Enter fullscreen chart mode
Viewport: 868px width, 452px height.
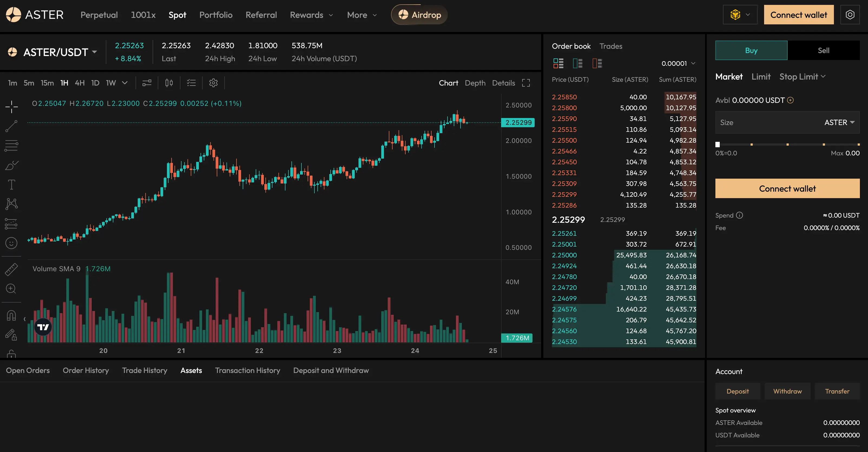(x=526, y=83)
